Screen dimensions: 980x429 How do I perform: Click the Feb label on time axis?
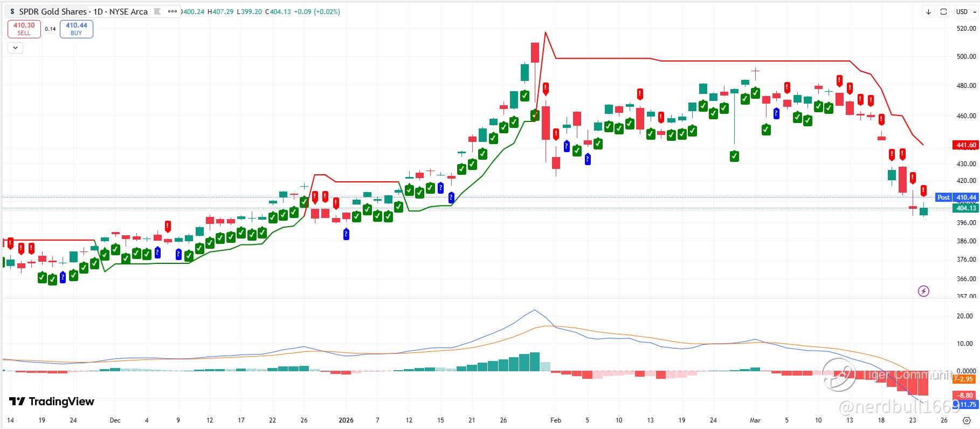(556, 420)
